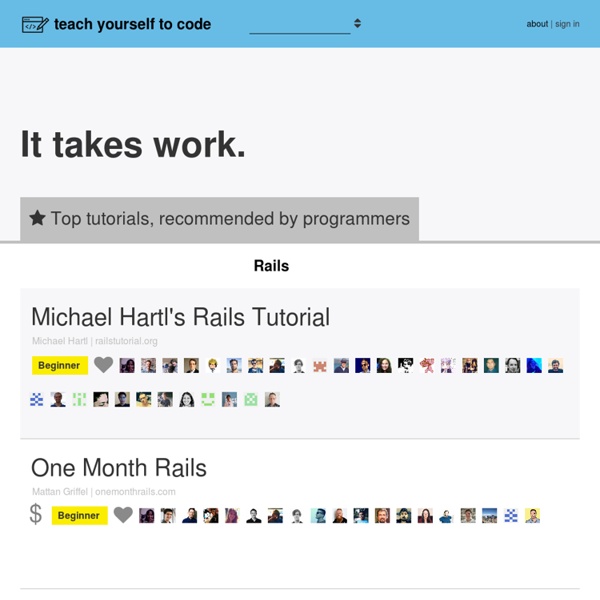Screen dimensions: 600x600
Task: Click the orange puzzle-shaped identicon on Hartl's tutorial
Action: [x=320, y=365]
